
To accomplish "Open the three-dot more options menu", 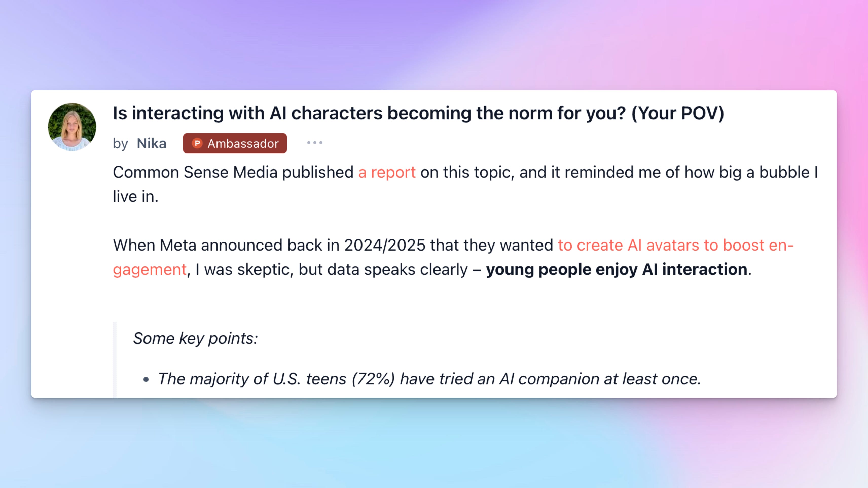I will pyautogui.click(x=315, y=143).
